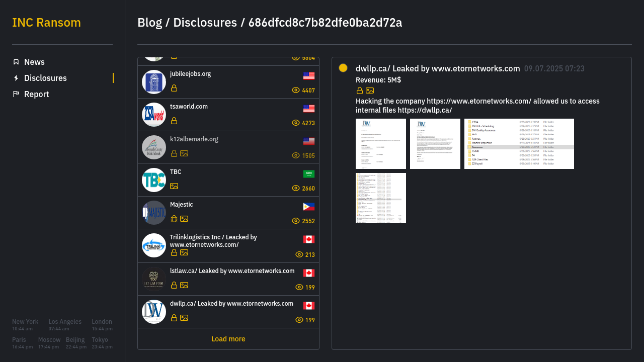
Task: Click the Canada flag on Trilinklogistics row
Action: pos(309,239)
